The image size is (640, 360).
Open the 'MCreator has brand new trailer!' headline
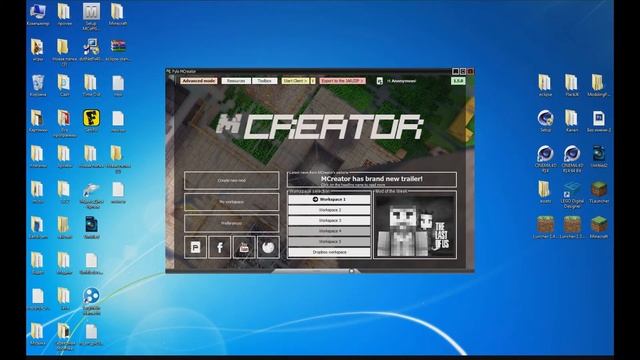click(x=371, y=179)
